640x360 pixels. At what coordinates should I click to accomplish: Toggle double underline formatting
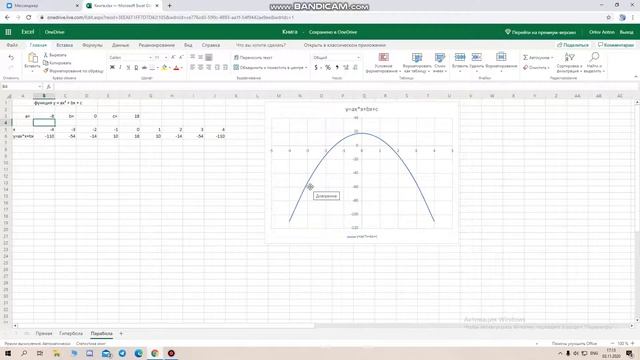click(x=136, y=67)
